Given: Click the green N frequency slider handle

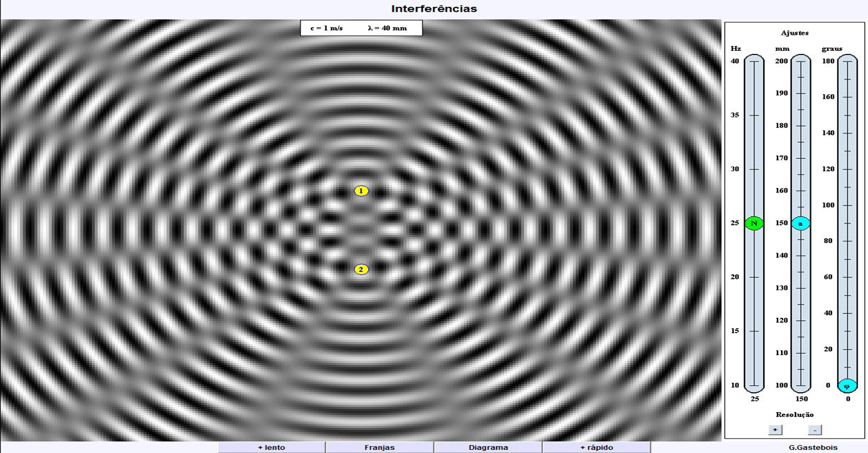Looking at the screenshot, I should pos(754,223).
